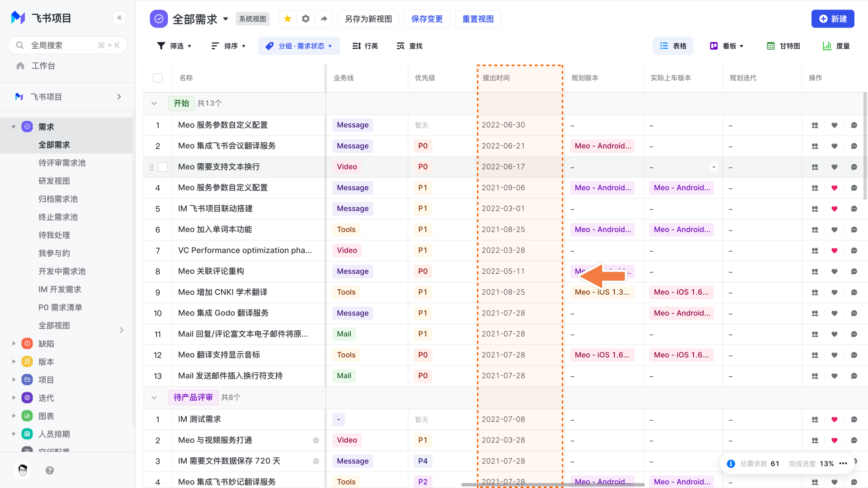Open view settings gear icon
The image size is (868, 488).
pyautogui.click(x=306, y=19)
